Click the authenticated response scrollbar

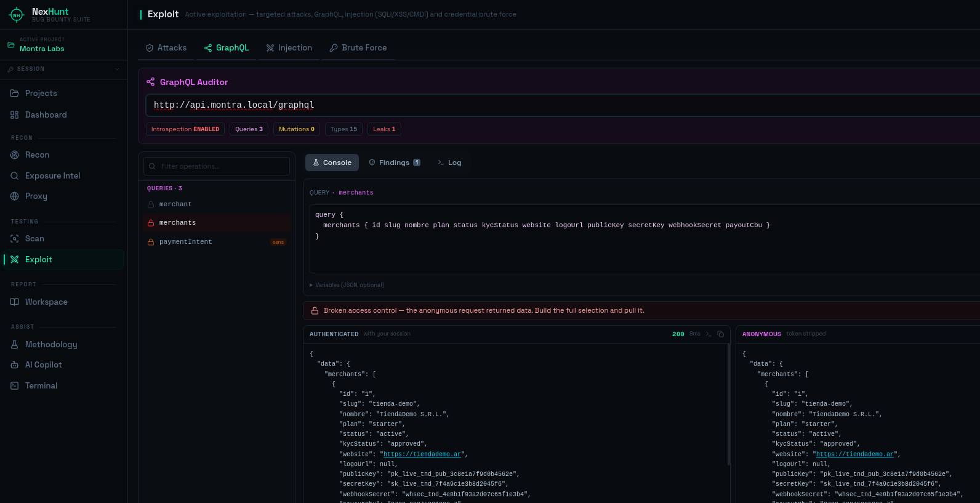click(x=729, y=404)
